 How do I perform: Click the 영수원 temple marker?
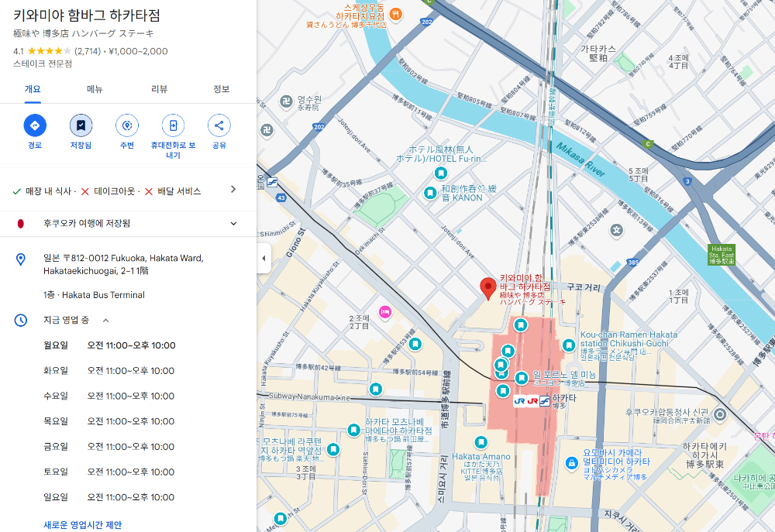coord(286,101)
